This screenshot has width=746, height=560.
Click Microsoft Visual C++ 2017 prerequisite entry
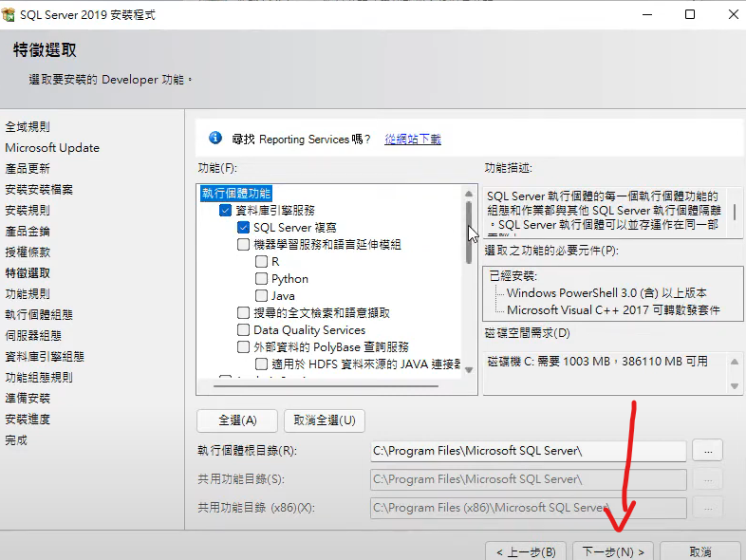tap(613, 309)
